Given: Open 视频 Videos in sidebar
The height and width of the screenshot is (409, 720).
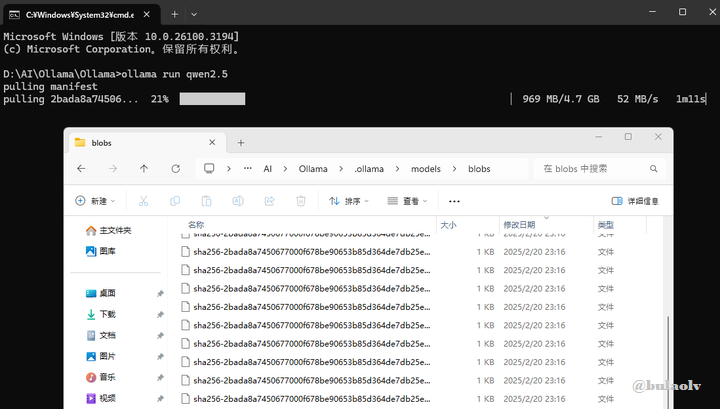Looking at the screenshot, I should pyautogui.click(x=101, y=398).
